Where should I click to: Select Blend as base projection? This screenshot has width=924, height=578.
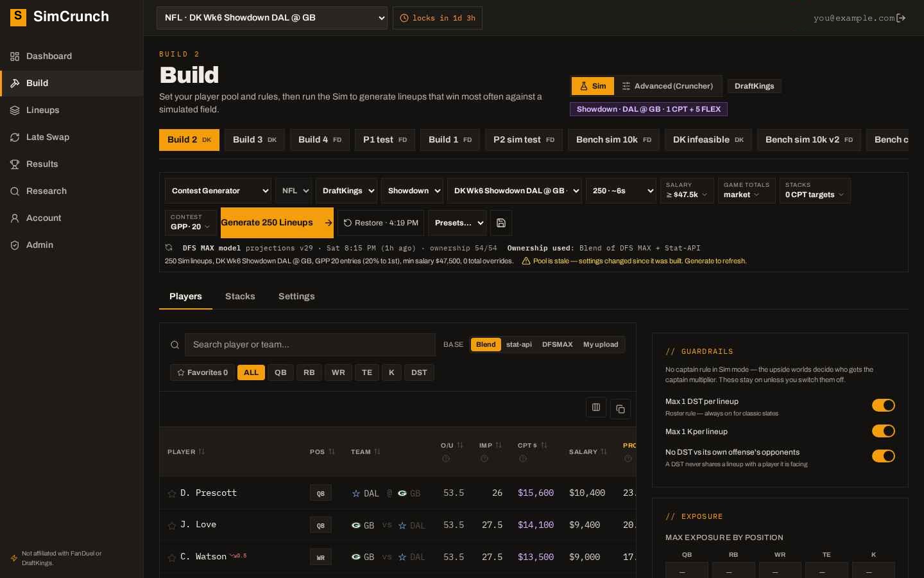(486, 345)
